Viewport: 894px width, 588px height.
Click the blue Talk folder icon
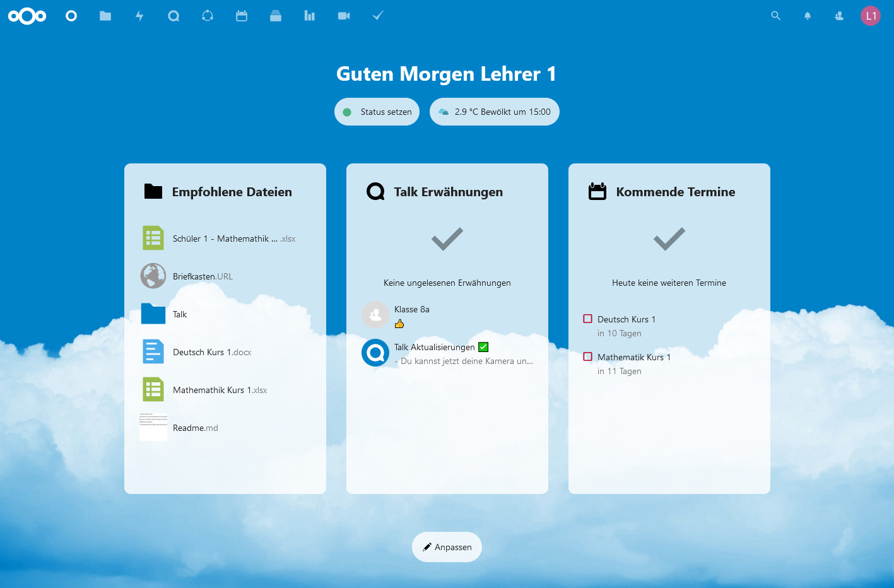pos(153,314)
